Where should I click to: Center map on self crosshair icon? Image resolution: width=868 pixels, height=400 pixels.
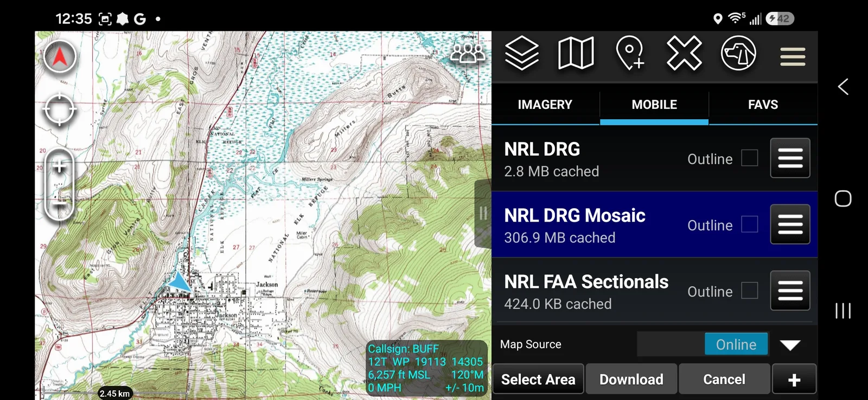point(59,110)
